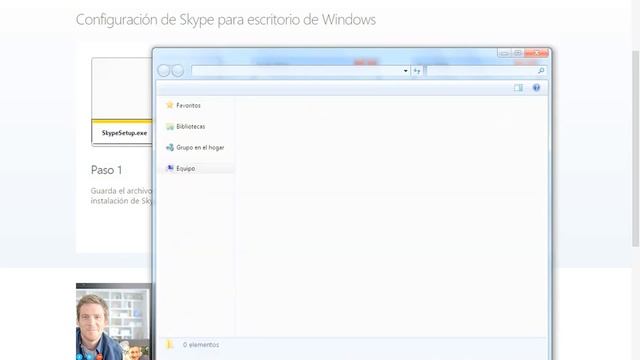This screenshot has height=360, width=640.
Task: Close the Explorer window
Action: click(x=536, y=53)
